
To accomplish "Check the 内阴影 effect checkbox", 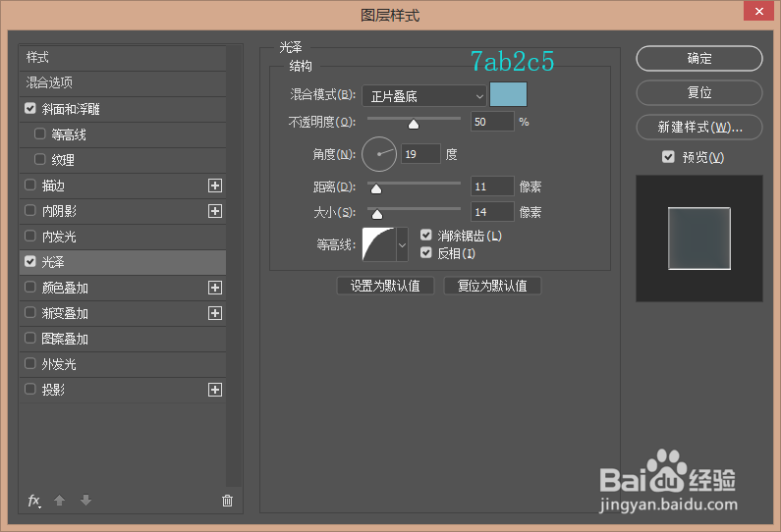I will tap(30, 210).
